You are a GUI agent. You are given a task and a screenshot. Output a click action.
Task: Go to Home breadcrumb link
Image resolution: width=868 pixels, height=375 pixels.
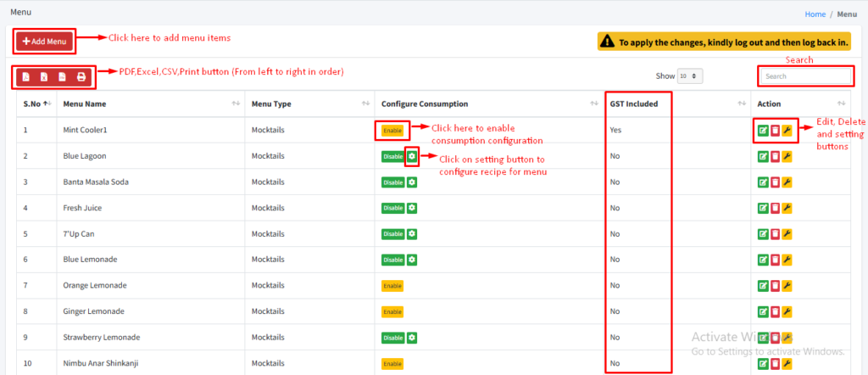(815, 14)
